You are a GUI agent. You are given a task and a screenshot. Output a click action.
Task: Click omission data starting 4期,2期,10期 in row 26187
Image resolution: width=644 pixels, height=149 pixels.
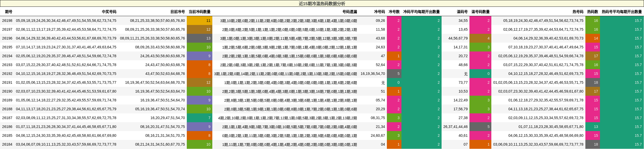(288, 118)
